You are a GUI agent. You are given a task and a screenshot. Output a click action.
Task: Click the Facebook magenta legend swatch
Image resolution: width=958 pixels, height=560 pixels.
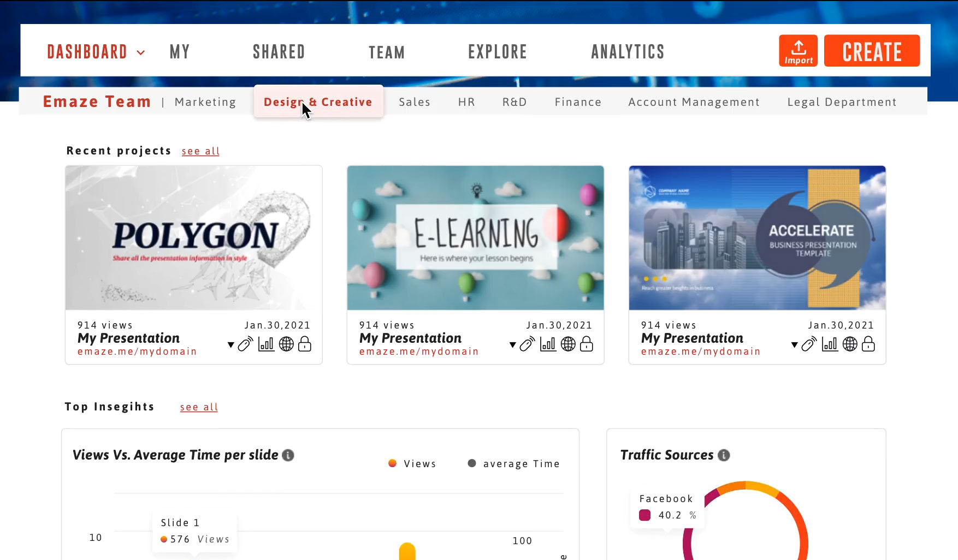[644, 515]
